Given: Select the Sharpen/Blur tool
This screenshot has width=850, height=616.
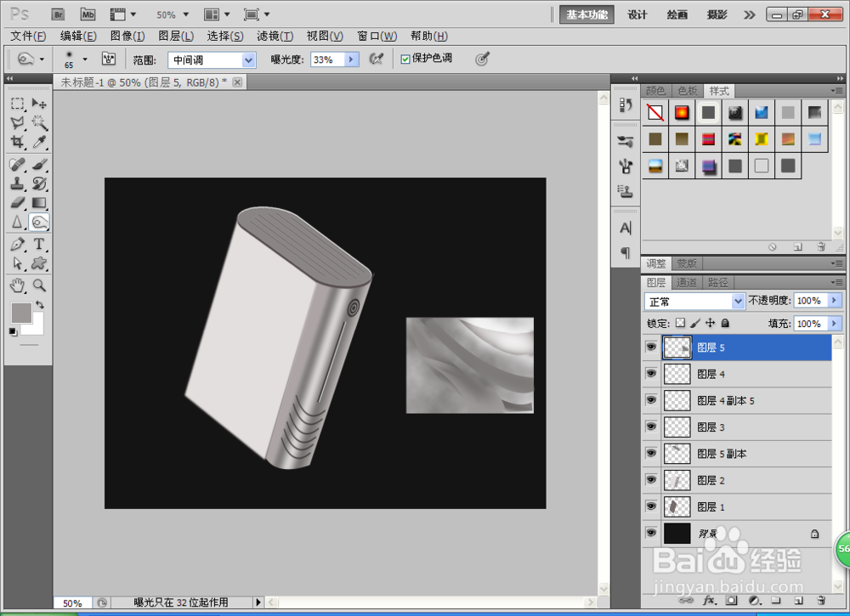Looking at the screenshot, I should point(17,222).
